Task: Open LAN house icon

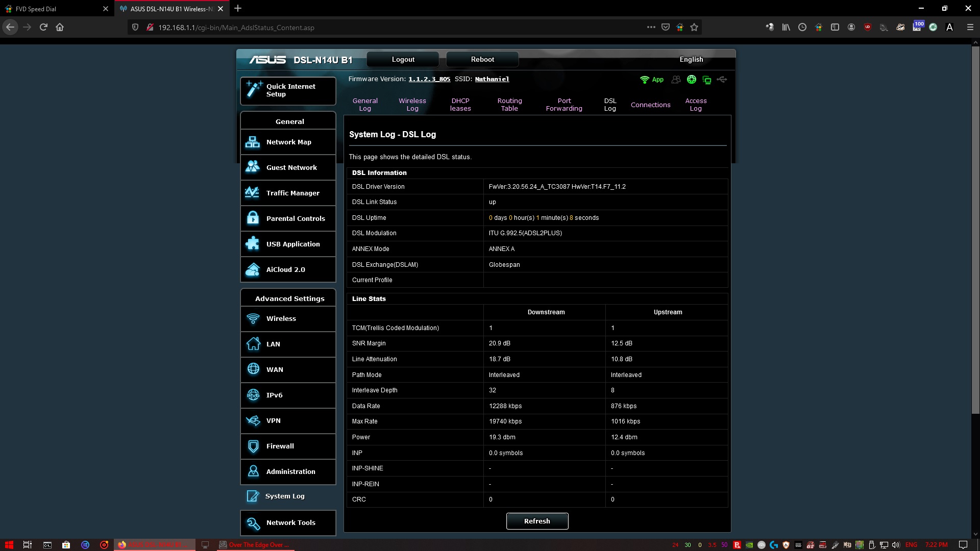Action: click(x=253, y=344)
